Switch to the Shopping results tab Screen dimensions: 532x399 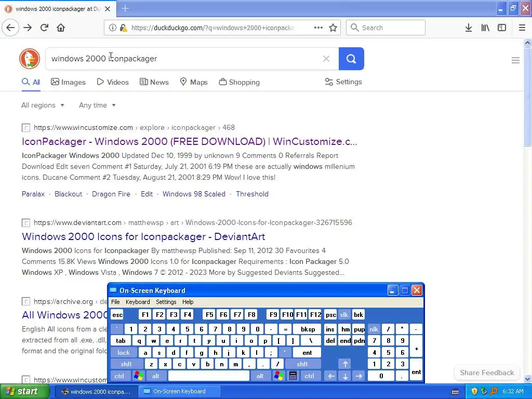[x=239, y=82]
